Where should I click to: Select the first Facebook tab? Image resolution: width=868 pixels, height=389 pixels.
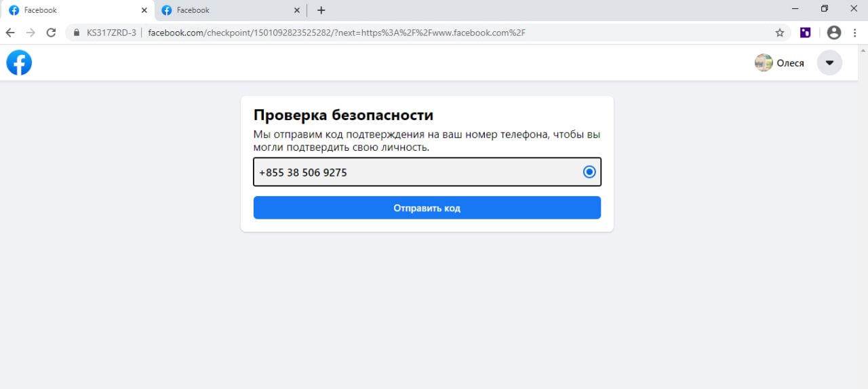pyautogui.click(x=77, y=10)
